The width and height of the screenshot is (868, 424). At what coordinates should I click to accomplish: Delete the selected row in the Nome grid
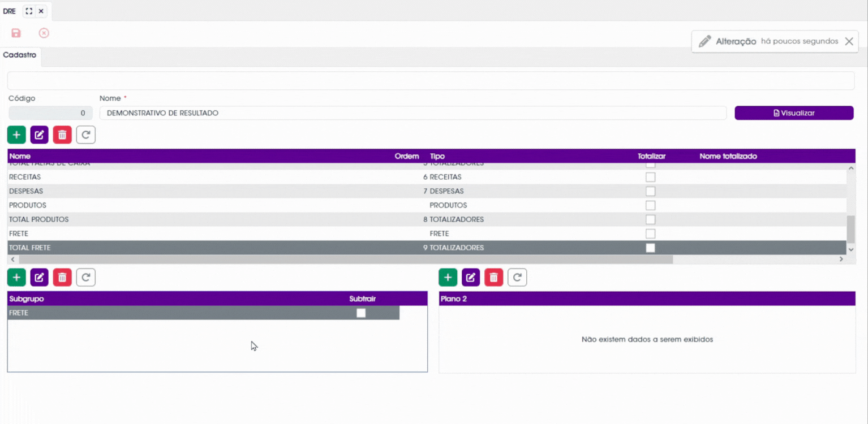(x=62, y=135)
